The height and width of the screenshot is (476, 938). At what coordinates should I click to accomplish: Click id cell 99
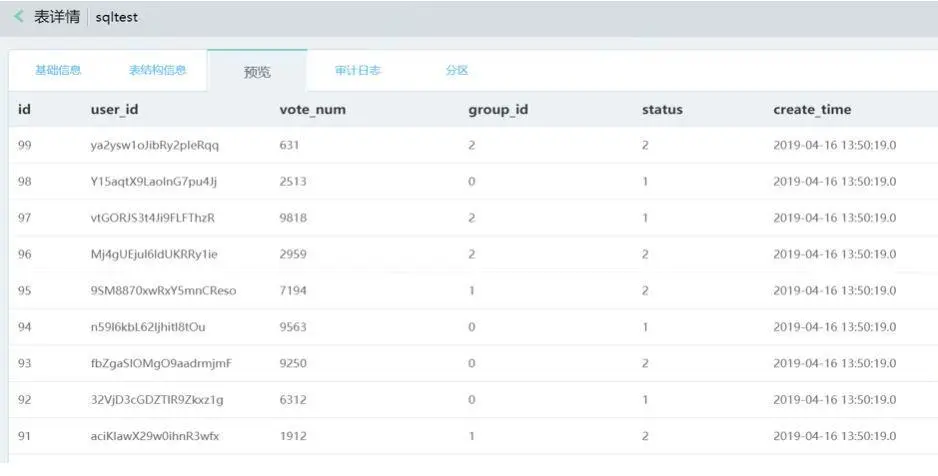coord(25,145)
